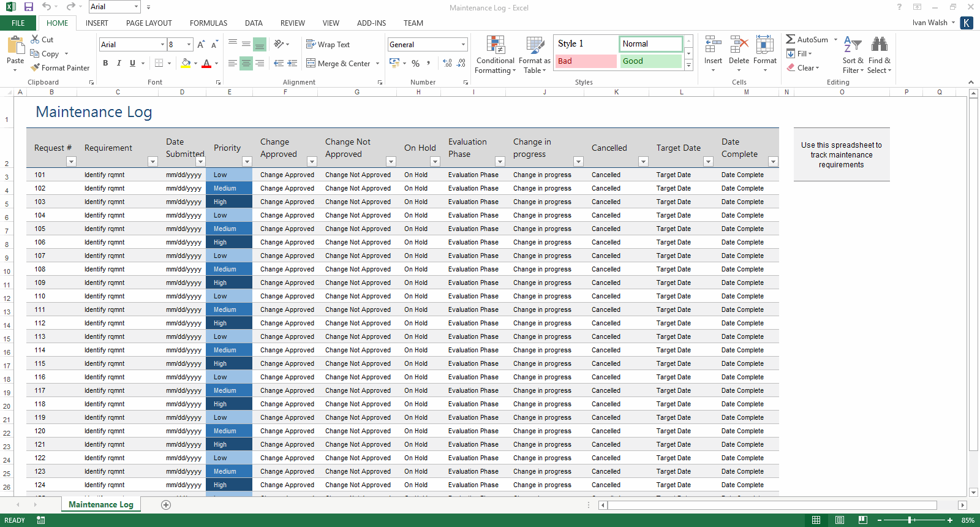
Task: Expand the Priority column filter dropdown
Action: click(247, 162)
